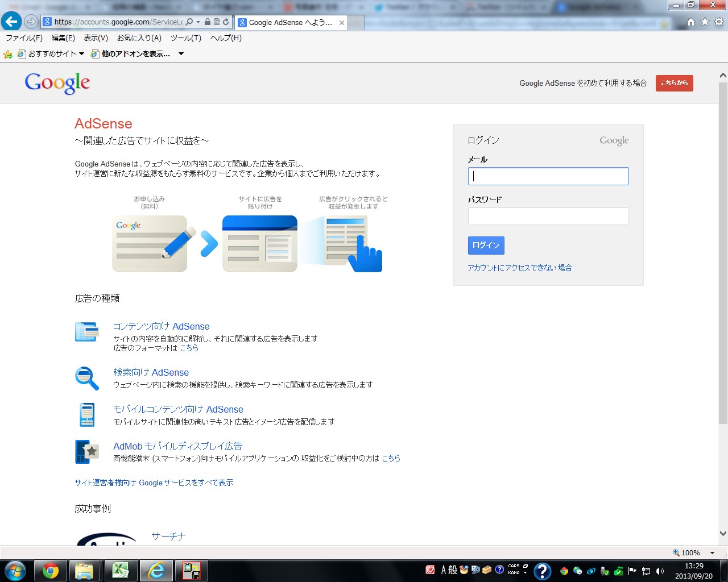The image size is (728, 582).
Task: Open the おすすめサイト favorites bar item
Action: [47, 54]
